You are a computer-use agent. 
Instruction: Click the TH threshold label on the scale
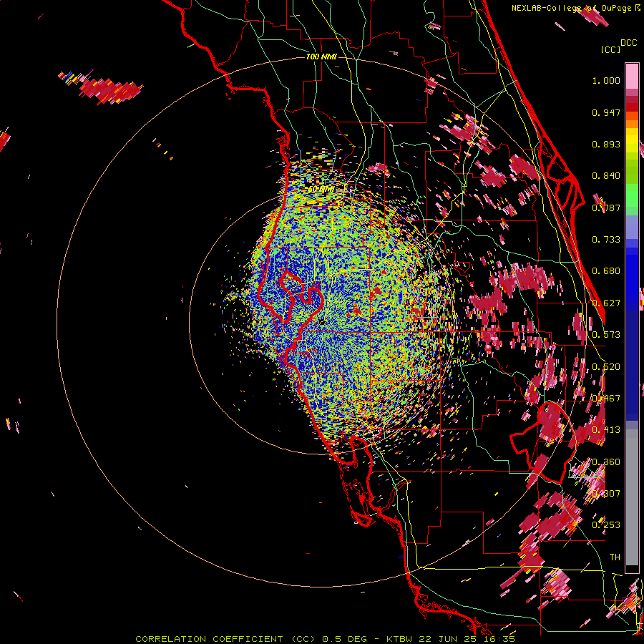click(x=615, y=557)
